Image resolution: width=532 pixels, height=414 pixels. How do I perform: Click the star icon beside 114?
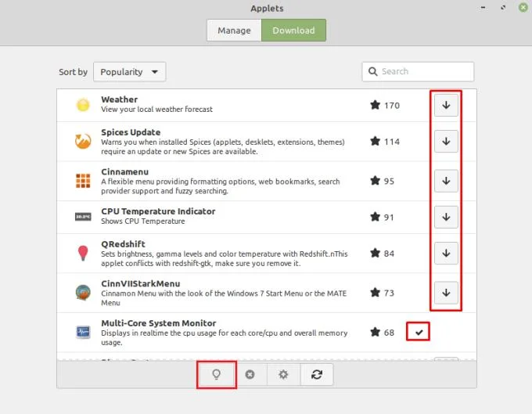[375, 141]
